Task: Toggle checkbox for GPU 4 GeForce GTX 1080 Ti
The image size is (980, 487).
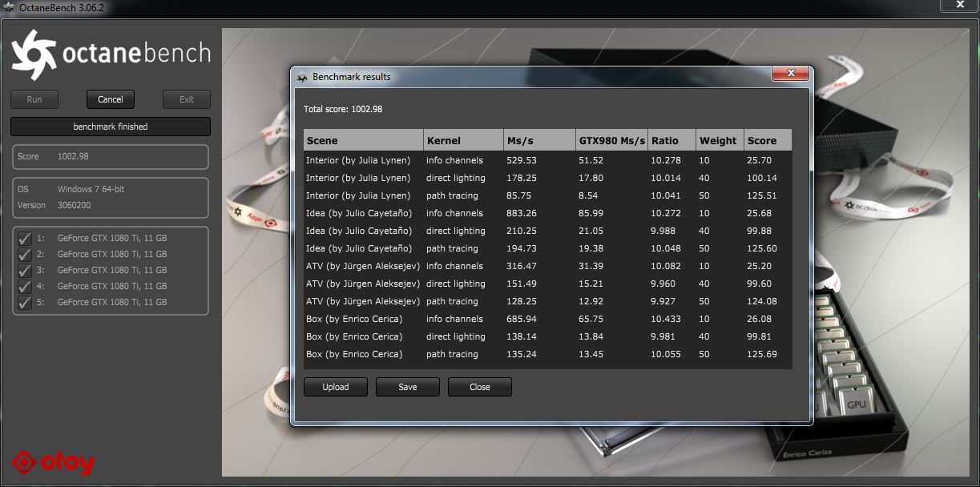Action: point(24,286)
